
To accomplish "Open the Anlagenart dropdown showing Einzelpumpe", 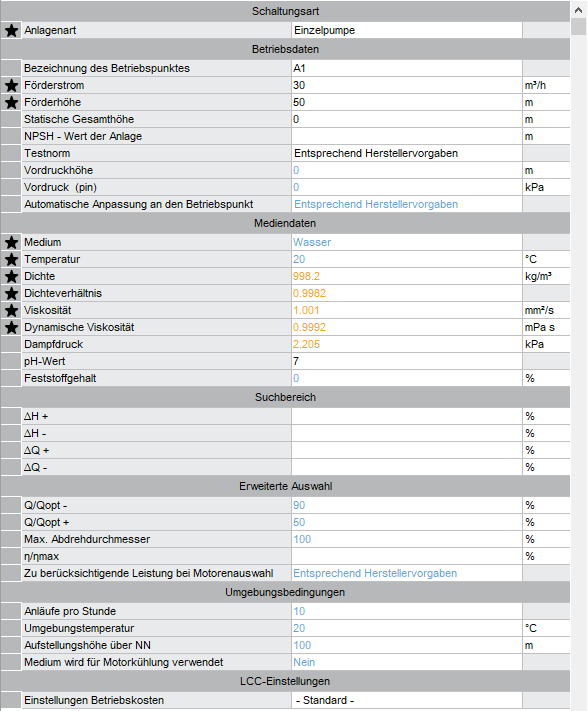I will 407,30.
